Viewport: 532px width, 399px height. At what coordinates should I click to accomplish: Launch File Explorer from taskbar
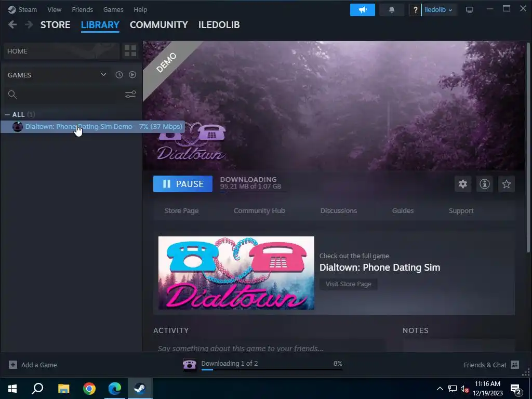(x=63, y=388)
